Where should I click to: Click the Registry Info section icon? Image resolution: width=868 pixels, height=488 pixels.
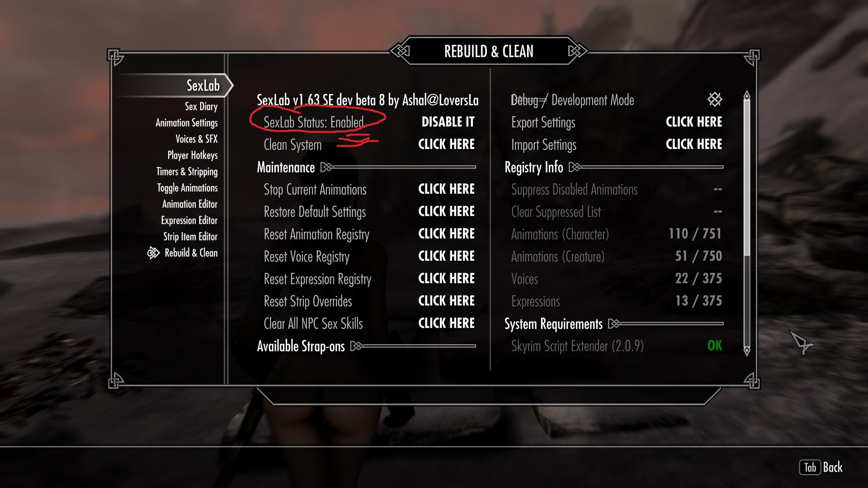576,168
